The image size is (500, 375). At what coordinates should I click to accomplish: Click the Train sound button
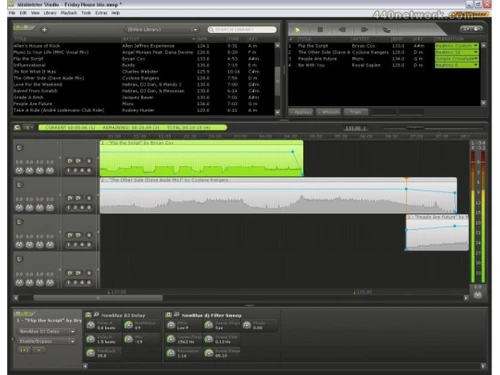(356, 112)
